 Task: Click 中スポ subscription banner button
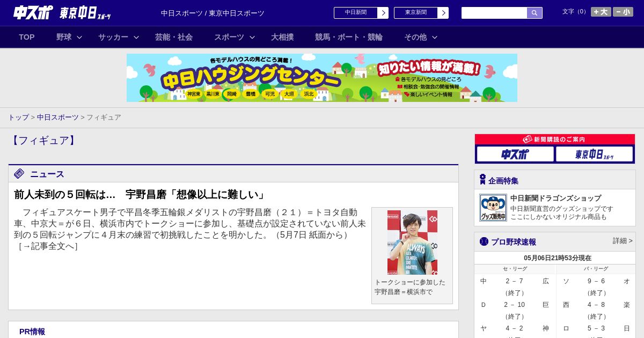coord(515,155)
